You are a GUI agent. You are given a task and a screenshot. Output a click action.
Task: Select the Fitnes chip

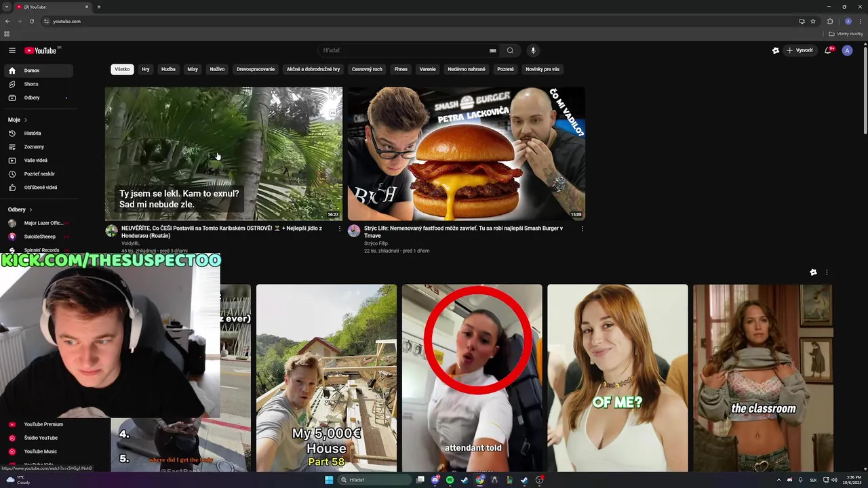point(401,69)
